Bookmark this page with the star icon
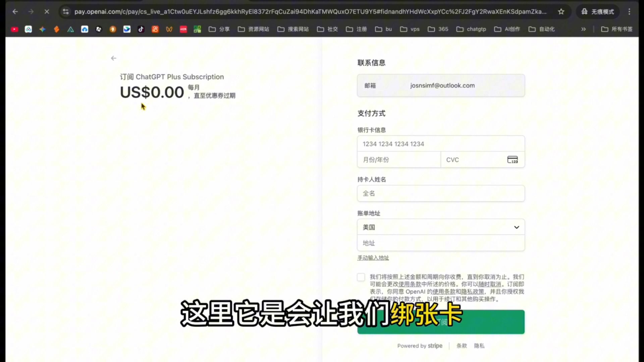 click(x=561, y=12)
